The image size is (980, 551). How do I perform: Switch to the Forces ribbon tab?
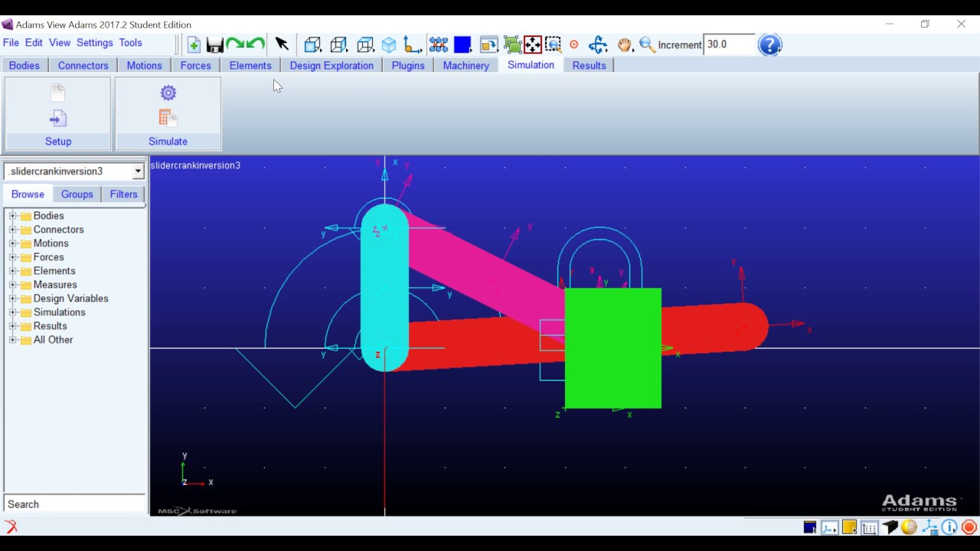click(x=196, y=65)
